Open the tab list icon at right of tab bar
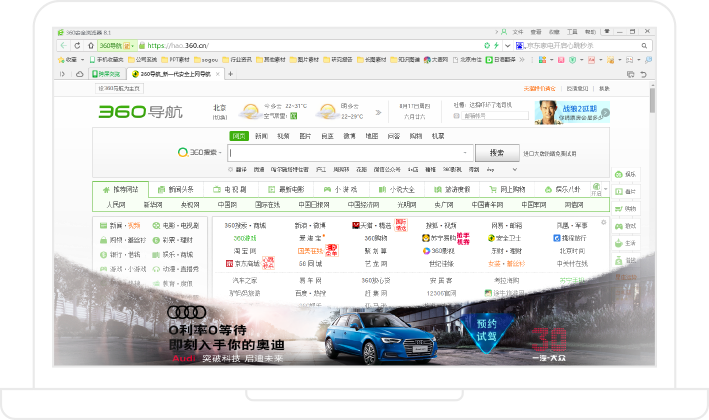709x420 pixels. pyautogui.click(x=630, y=74)
